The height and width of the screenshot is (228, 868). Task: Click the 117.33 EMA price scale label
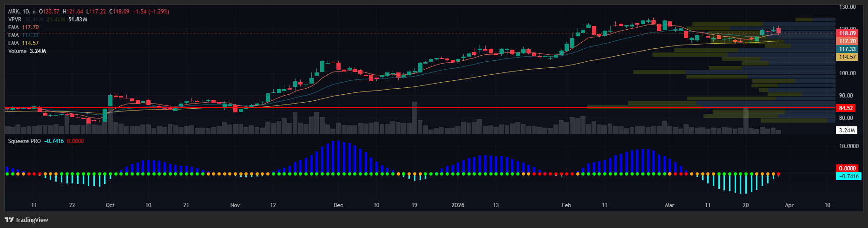(x=847, y=49)
